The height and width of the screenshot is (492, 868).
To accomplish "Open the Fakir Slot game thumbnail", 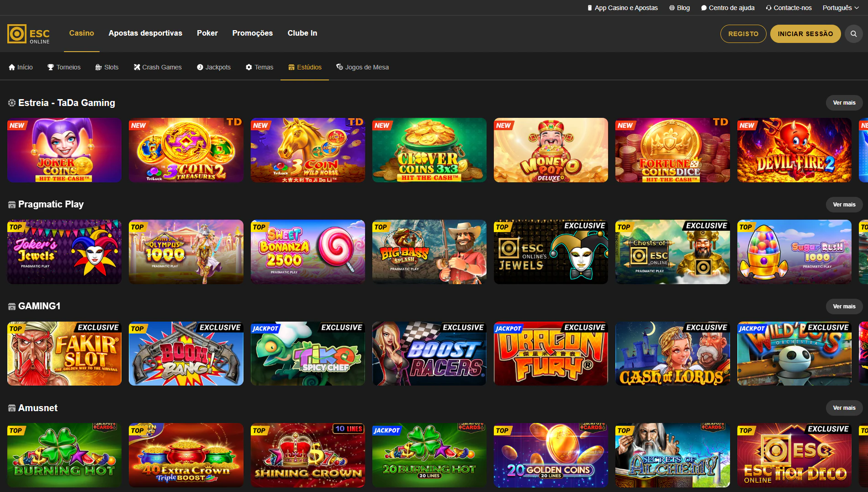I will tap(64, 354).
